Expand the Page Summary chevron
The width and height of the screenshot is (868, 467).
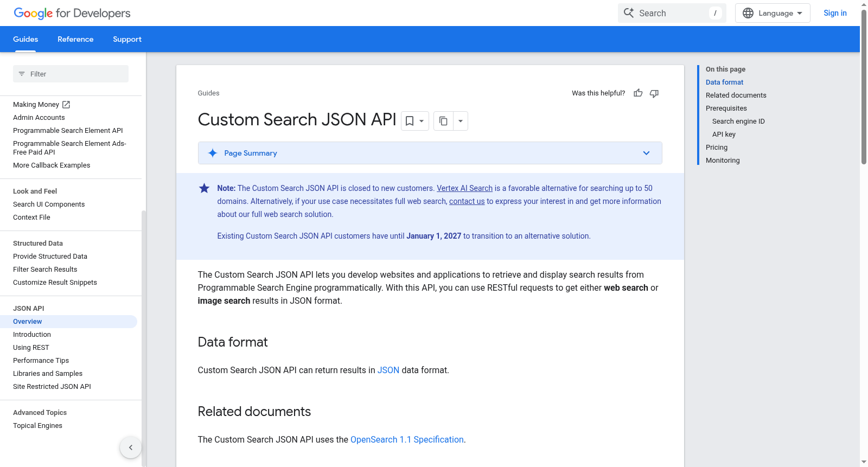pyautogui.click(x=646, y=153)
